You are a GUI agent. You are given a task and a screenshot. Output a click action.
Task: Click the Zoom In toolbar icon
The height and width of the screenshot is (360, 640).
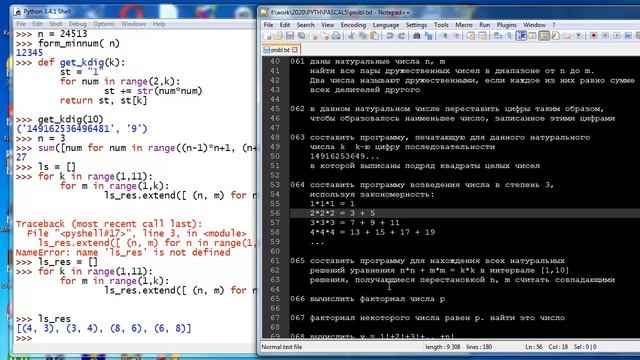(x=444, y=36)
